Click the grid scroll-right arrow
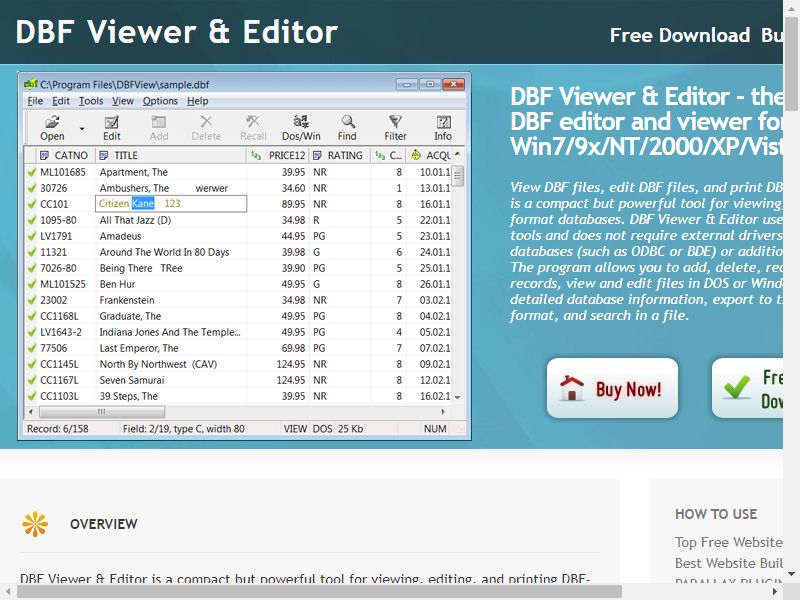800x600 pixels. click(x=443, y=412)
